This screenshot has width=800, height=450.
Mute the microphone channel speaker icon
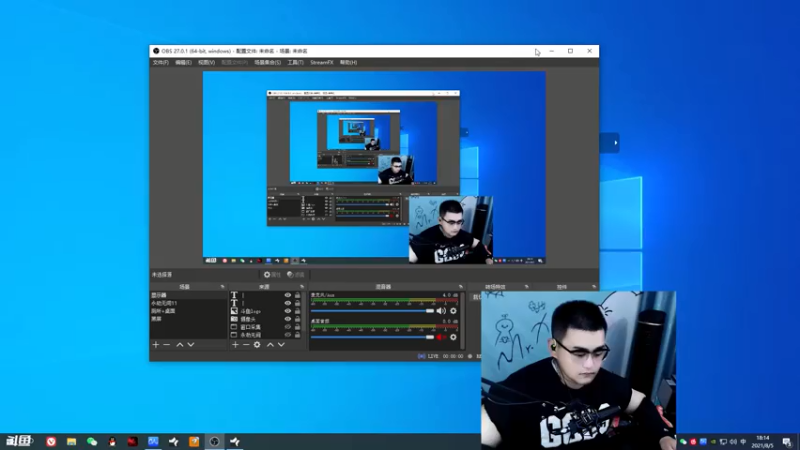click(x=441, y=311)
